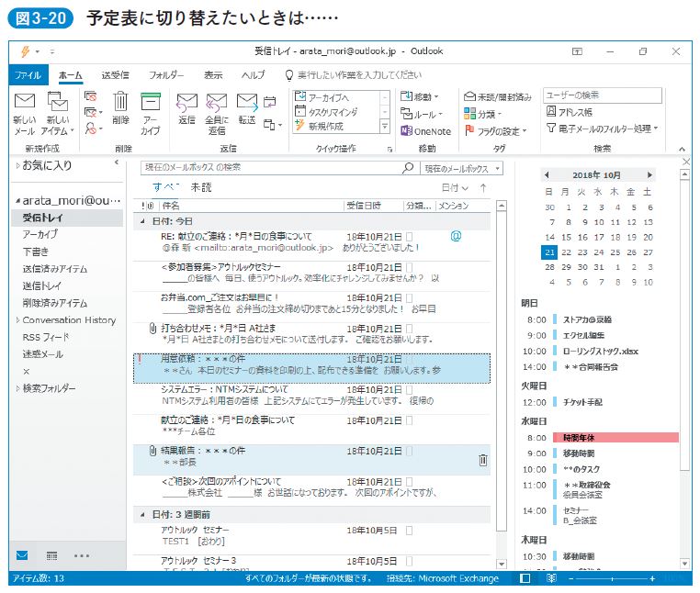Image resolution: width=700 pixels, height=593 pixels.
Task: Switch to the 表示 ribbon tab
Action: (213, 75)
